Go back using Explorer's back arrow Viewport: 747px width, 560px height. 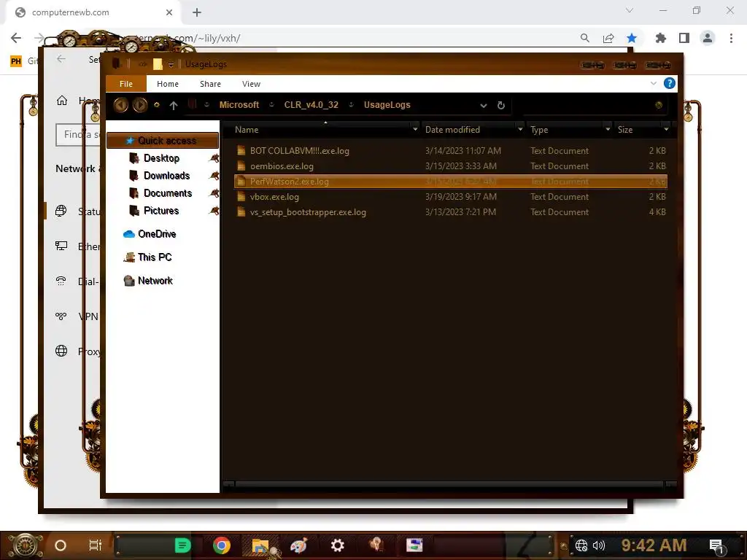pos(121,105)
